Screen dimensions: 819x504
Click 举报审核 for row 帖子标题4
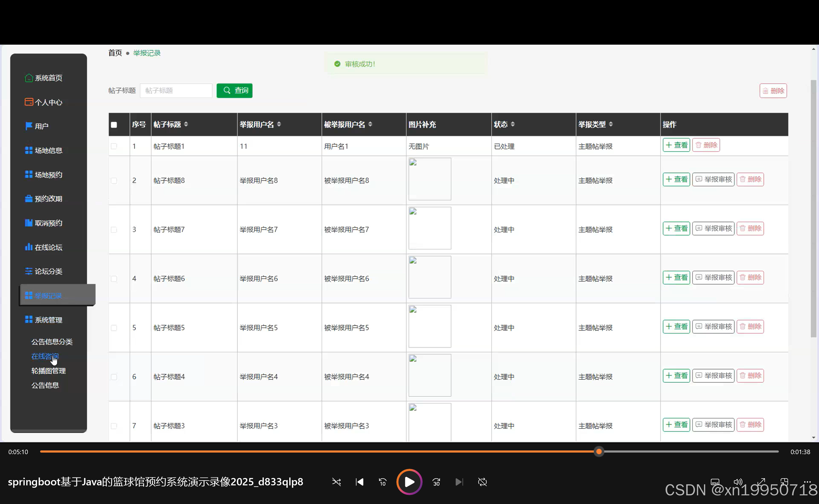point(713,376)
